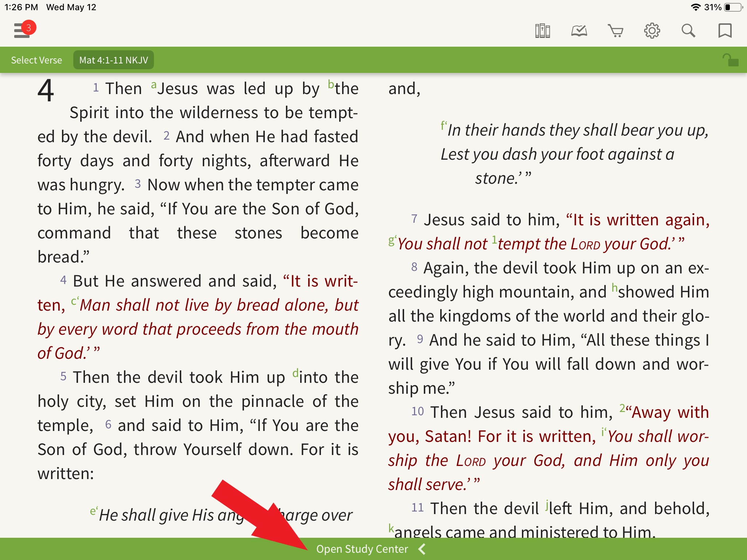Tap verse number 1
The height and width of the screenshot is (560, 747).
point(96,87)
